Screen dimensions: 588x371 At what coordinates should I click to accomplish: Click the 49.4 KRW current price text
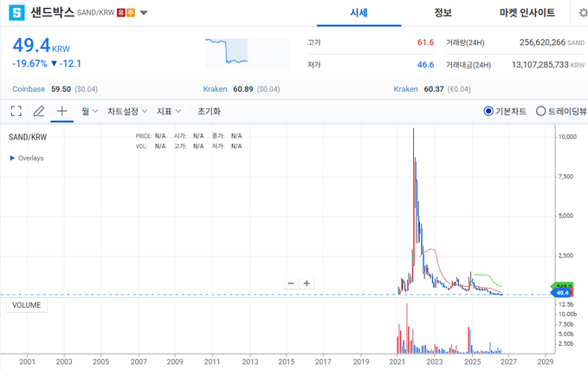pyautogui.click(x=42, y=45)
